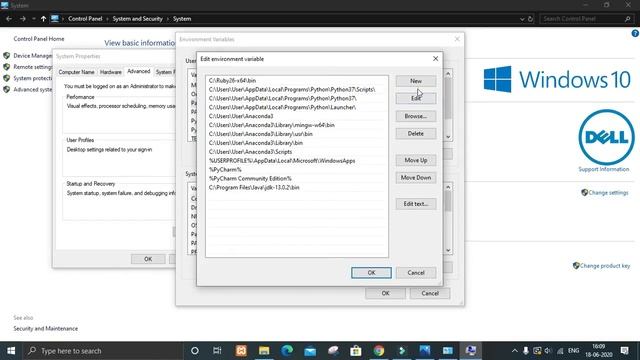Click the Move Down button
640x360 pixels.
(x=416, y=178)
